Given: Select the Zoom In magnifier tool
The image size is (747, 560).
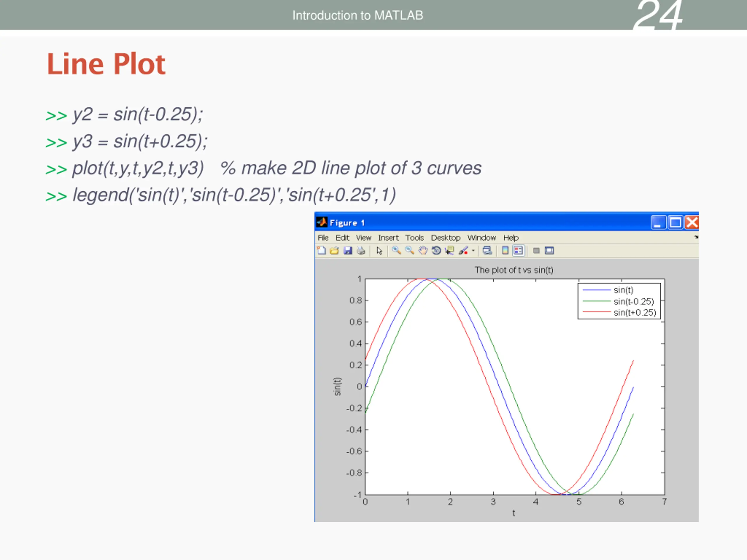Looking at the screenshot, I should pos(397,251).
